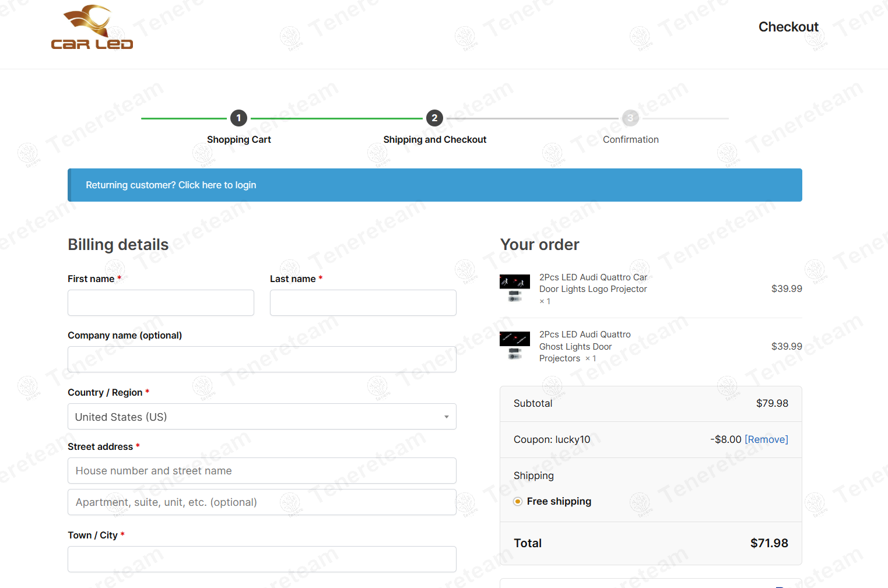Viewport: 888px width, 588px height.
Task: Click the Apartment, suite, unit field
Action: [262, 502]
